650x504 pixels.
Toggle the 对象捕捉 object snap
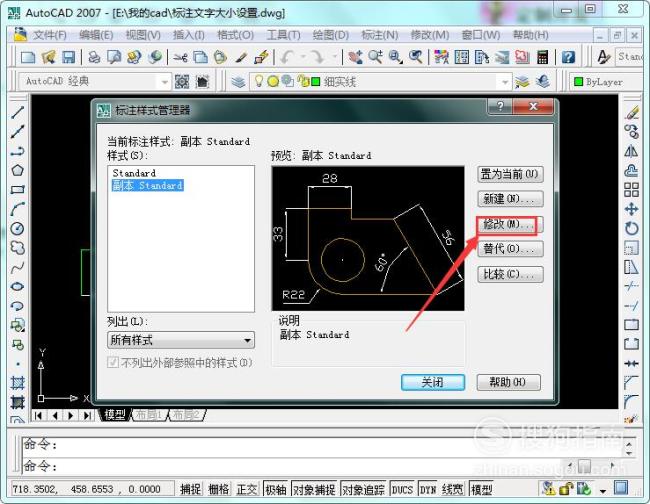[314, 489]
